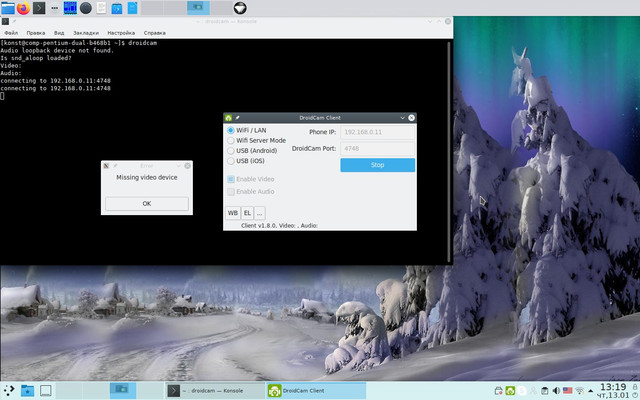Open the blue document icon in top panel
The height and width of the screenshot is (400, 640).
pos(133,8)
